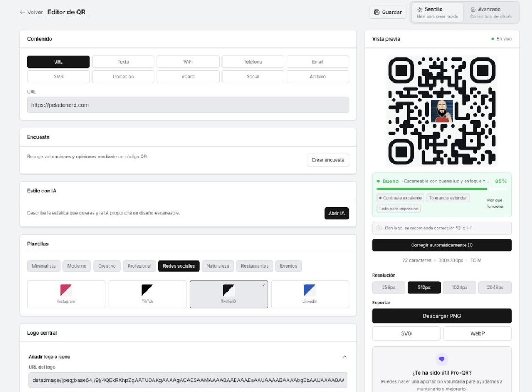Click the back arrow icon next to Volver
The height and width of the screenshot is (392, 532).
[22, 12]
